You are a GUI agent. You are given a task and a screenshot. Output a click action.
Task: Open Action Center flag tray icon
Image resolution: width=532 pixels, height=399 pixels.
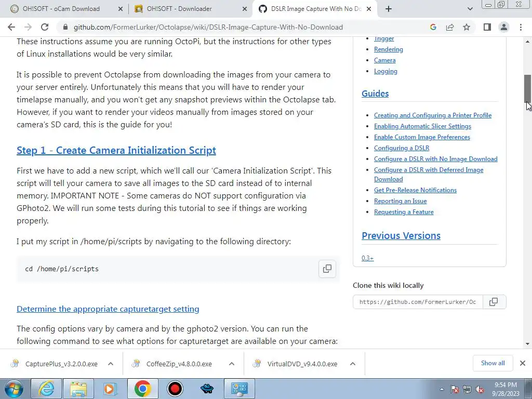click(x=455, y=390)
